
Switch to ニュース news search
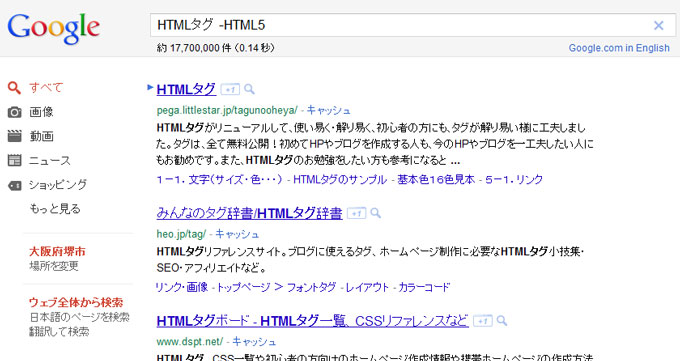pos(49,161)
